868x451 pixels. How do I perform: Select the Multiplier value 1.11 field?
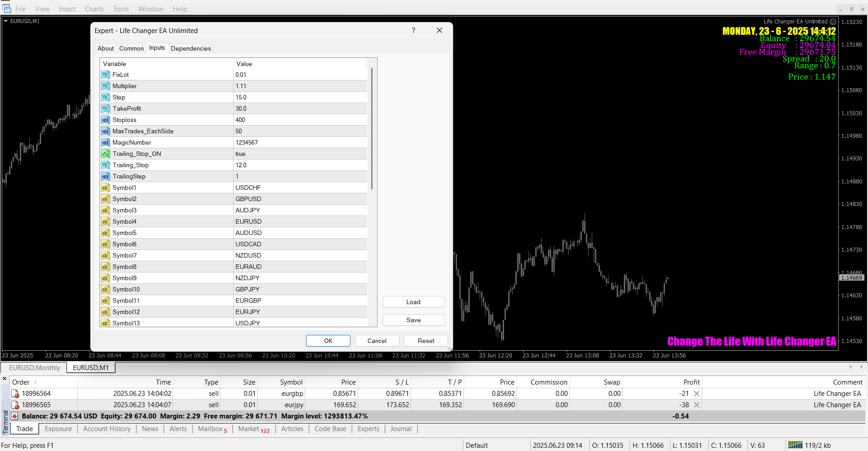tap(300, 86)
